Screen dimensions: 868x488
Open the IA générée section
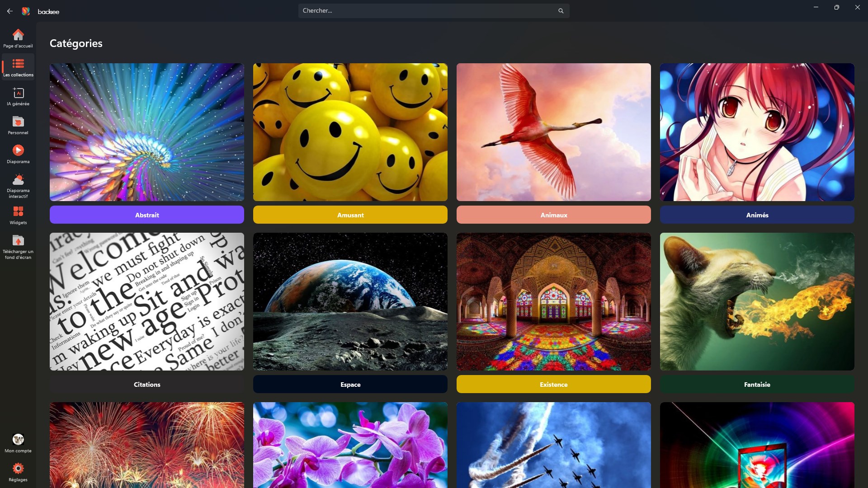pyautogui.click(x=18, y=94)
